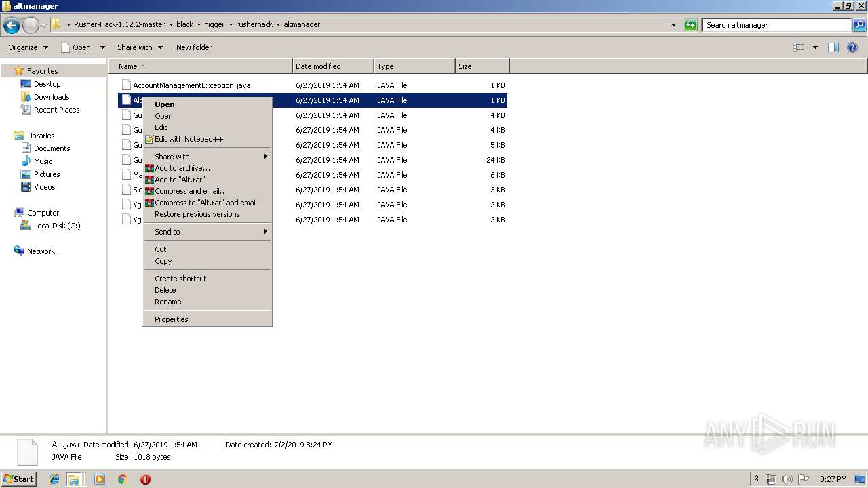Expand the arrow beside the Open toolbar button
Image resolution: width=868 pixels, height=488 pixels.
point(102,47)
